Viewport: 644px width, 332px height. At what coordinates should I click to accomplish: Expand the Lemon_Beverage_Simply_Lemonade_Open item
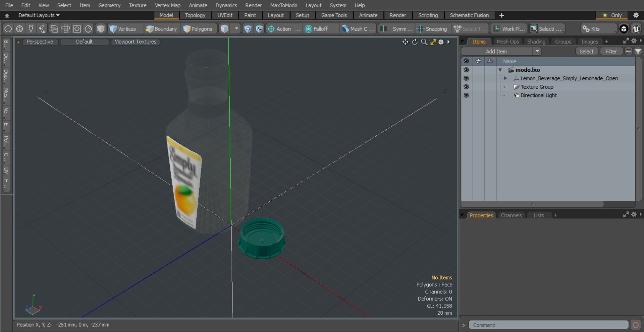505,78
